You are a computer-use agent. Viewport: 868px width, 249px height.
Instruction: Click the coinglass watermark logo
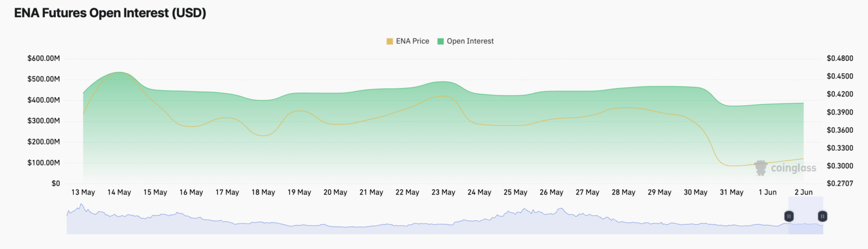coord(785,168)
